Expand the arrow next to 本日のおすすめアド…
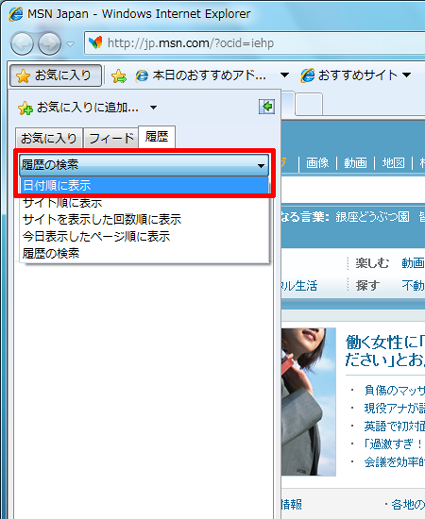The image size is (425, 519). [x=284, y=75]
